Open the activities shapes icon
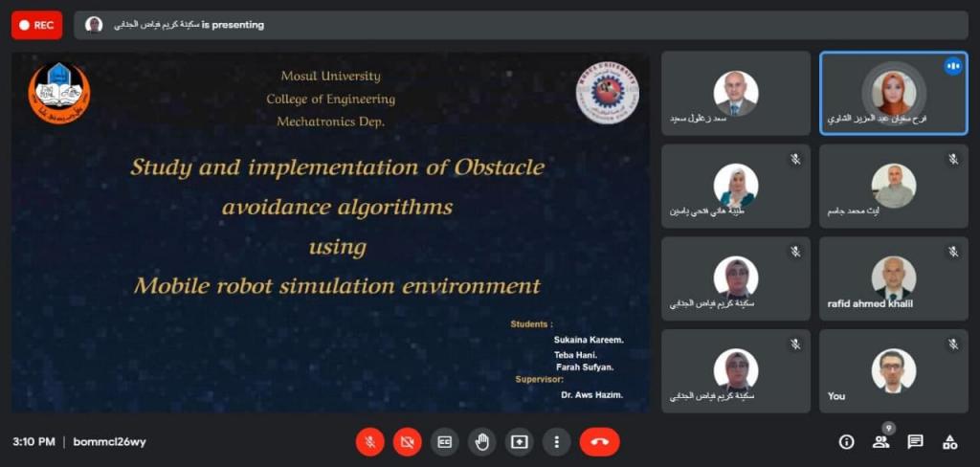This screenshot has width=980, height=467. (949, 441)
